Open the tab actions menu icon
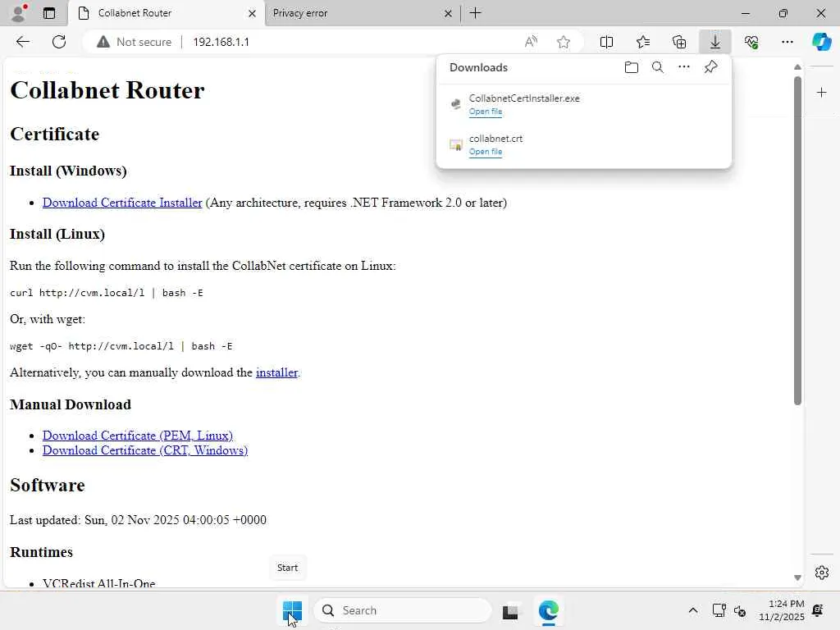 click(49, 13)
